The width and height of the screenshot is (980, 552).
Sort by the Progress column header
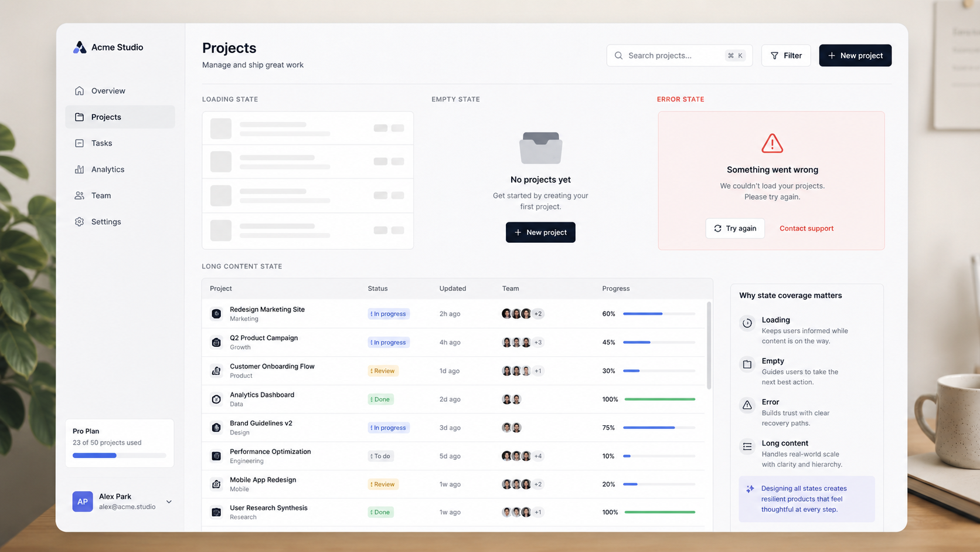click(x=616, y=289)
